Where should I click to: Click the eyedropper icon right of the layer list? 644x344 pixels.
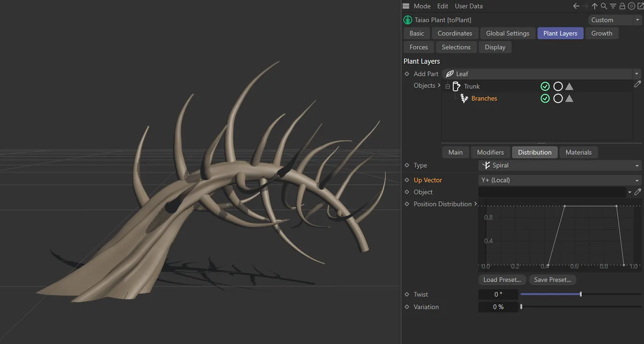tap(638, 84)
